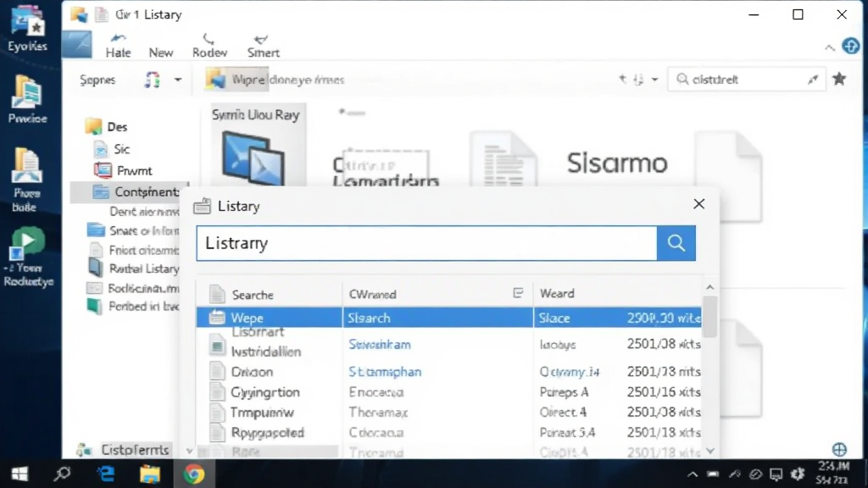Select the Wepe result row
The width and height of the screenshot is (868, 488).
449,318
